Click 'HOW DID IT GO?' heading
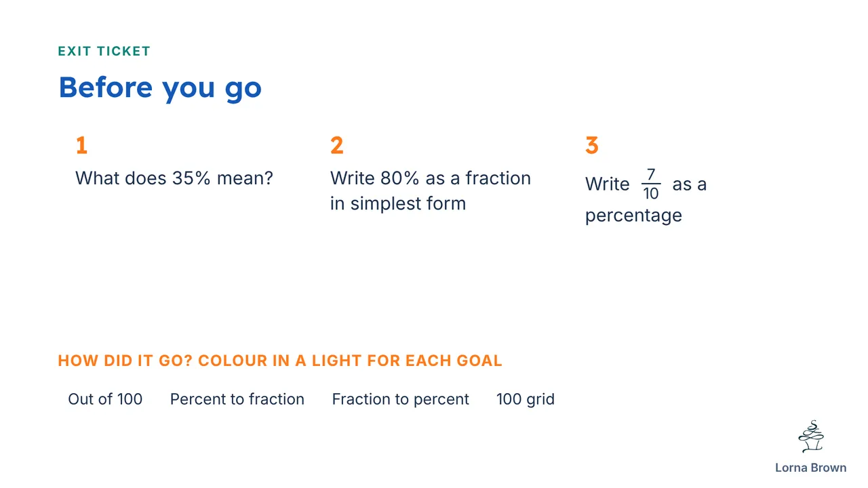The image size is (868, 488). pos(126,361)
